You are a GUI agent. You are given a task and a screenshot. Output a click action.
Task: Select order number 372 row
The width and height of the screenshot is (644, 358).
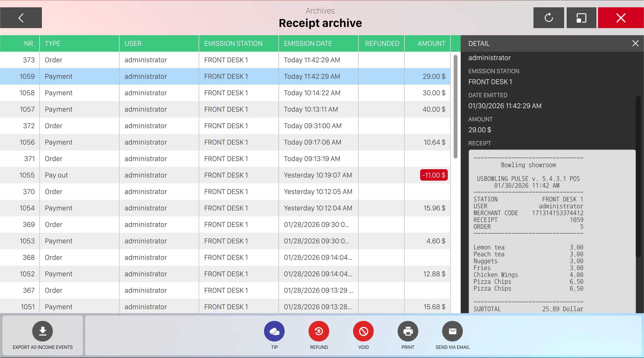tap(160, 126)
